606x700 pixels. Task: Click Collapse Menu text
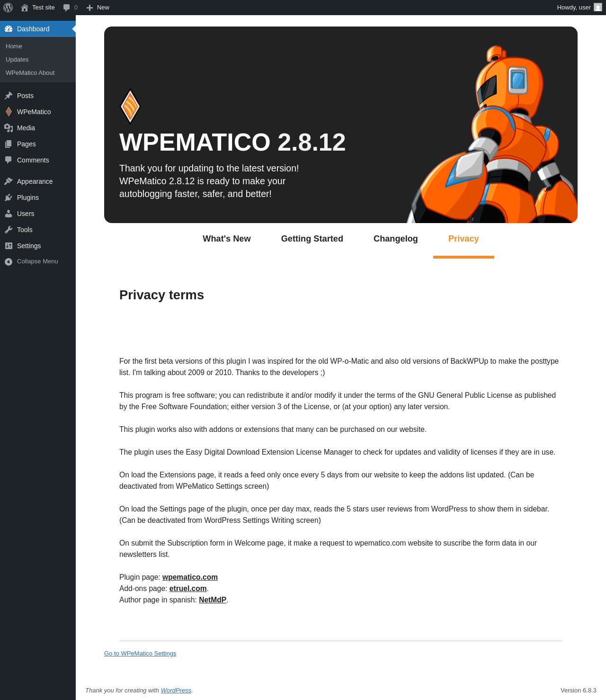pos(37,261)
